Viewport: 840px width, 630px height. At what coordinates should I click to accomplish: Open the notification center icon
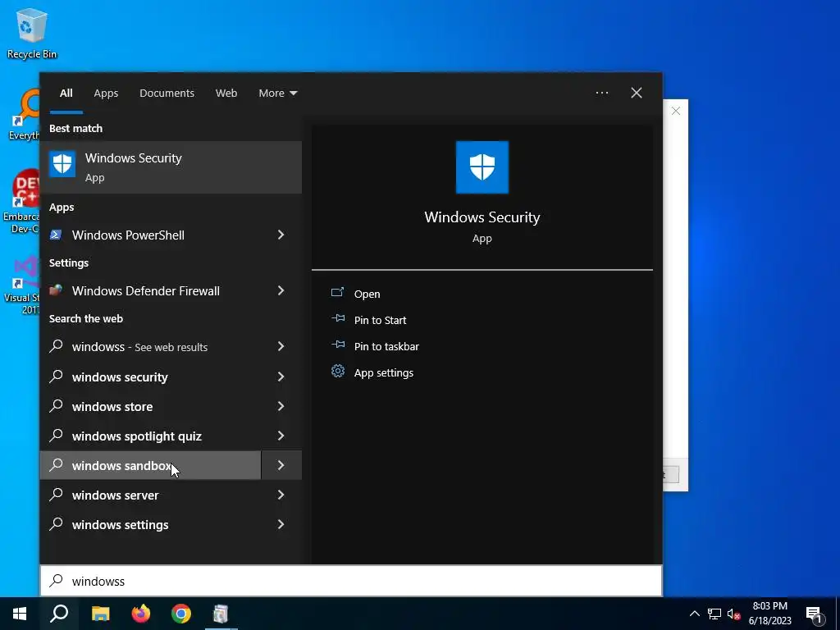[x=815, y=614]
